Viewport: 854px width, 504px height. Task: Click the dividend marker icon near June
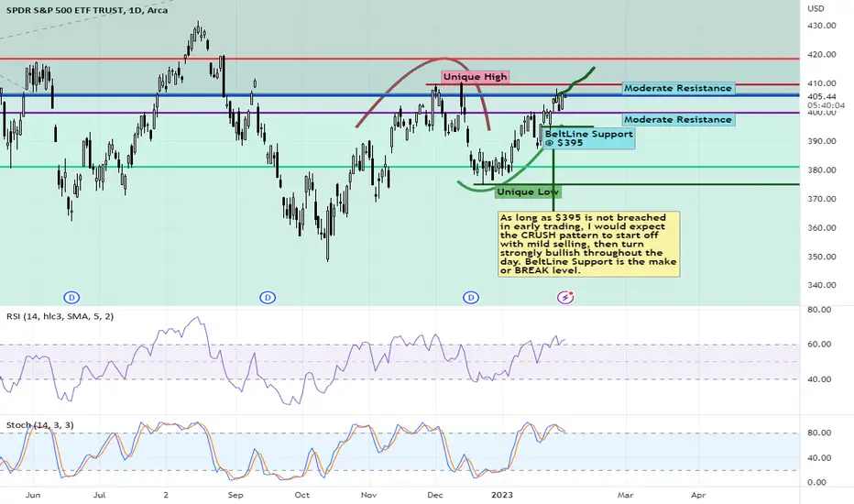click(71, 298)
